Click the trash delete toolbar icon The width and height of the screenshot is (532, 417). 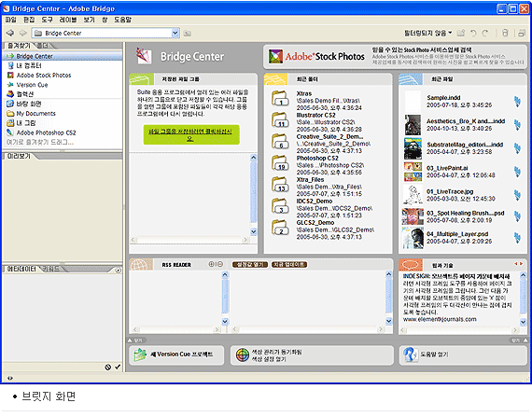pyautogui.click(x=505, y=33)
